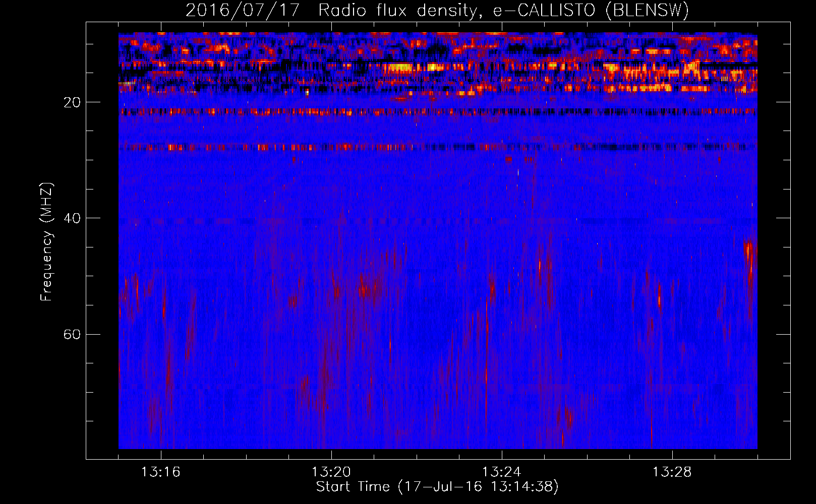The image size is (816, 504).
Task: Click the '13:16' time tick label
Action: click(x=161, y=472)
